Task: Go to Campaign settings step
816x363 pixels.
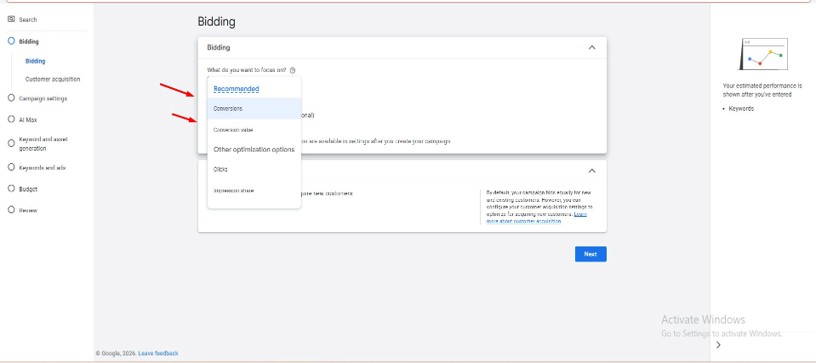Action: tap(43, 98)
